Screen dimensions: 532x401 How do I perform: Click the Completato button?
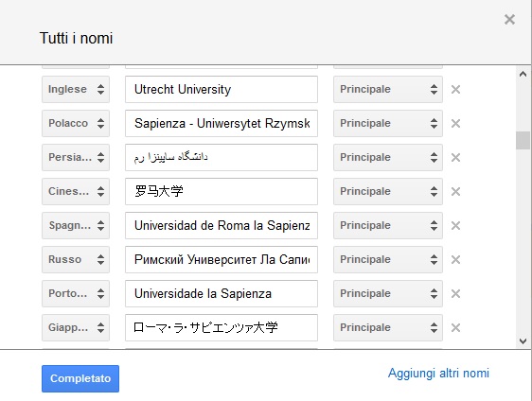[80, 378]
